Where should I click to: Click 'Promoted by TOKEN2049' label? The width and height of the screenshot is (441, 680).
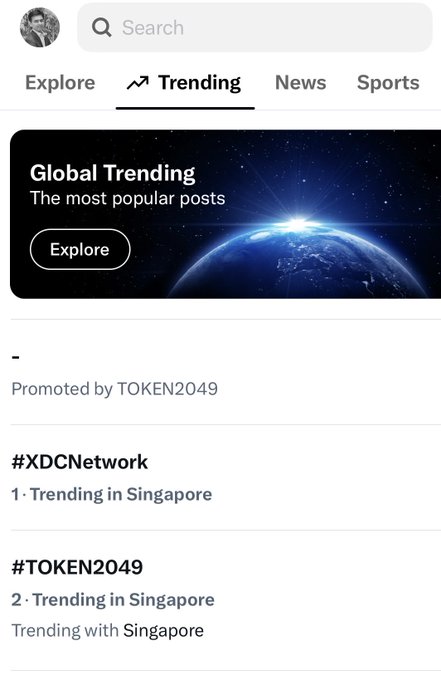(x=114, y=389)
